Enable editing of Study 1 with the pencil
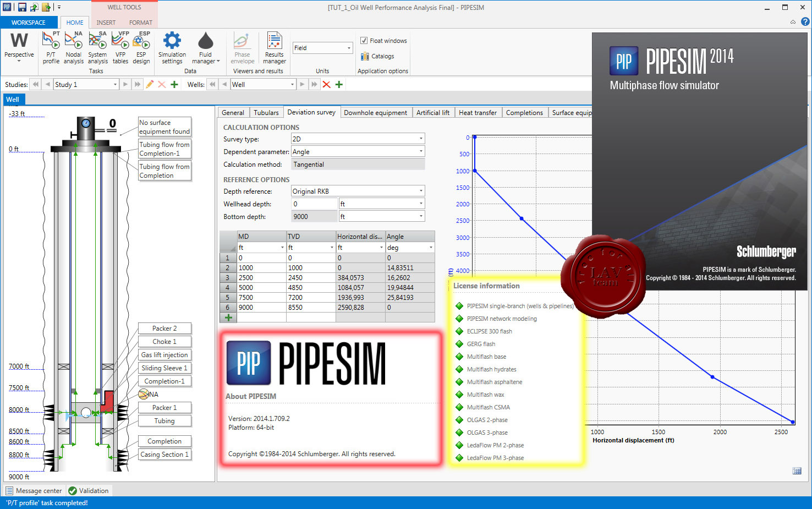Viewport: 812px width, 509px height. [x=150, y=84]
